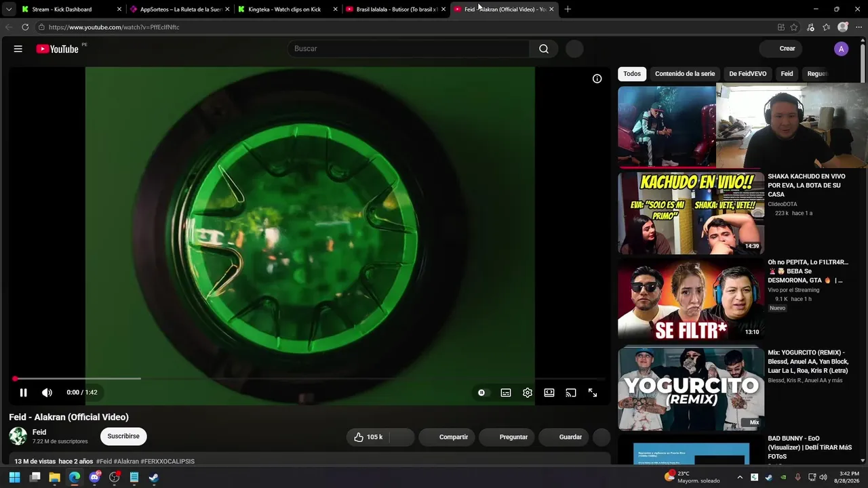Switch to theater mode

tap(549, 392)
